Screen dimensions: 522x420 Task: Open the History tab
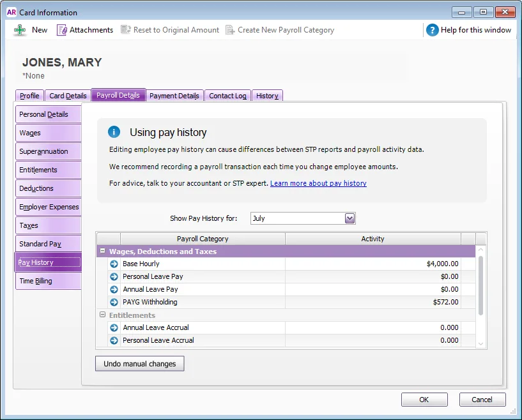coord(267,96)
